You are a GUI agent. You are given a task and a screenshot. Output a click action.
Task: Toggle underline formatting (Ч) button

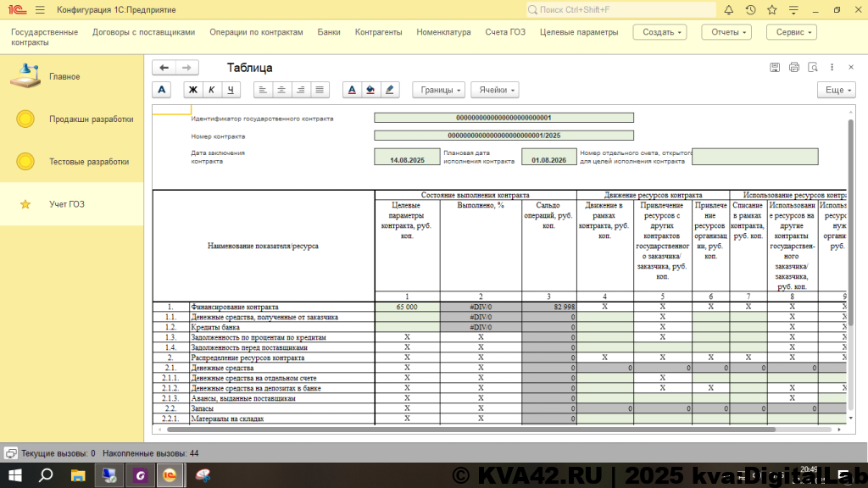coord(230,90)
